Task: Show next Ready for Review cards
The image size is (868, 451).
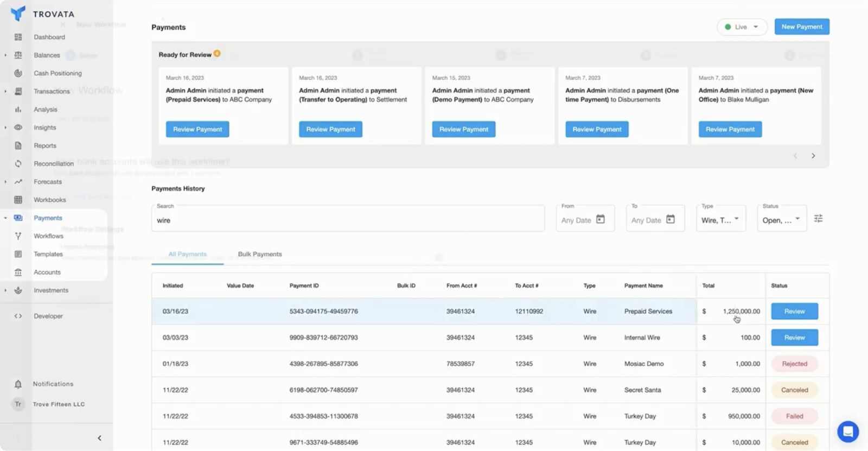Action: tap(813, 156)
